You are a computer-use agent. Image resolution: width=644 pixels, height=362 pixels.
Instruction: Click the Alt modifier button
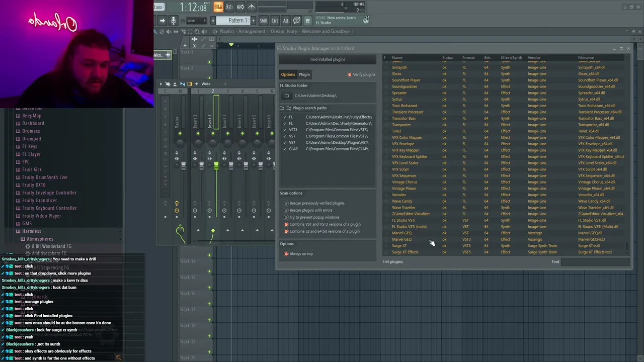(x=286, y=21)
